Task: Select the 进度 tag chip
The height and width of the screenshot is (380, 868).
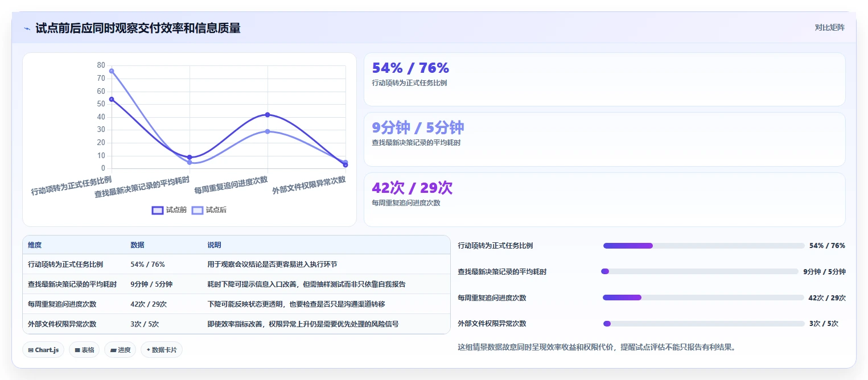Action: [x=120, y=350]
